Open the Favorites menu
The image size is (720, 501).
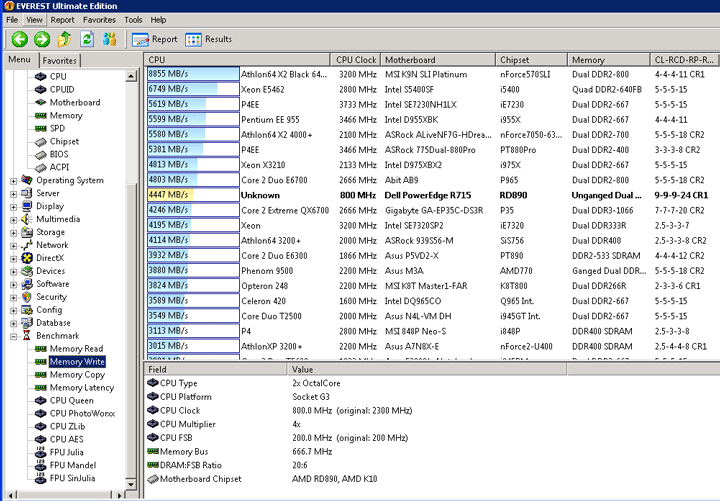99,20
